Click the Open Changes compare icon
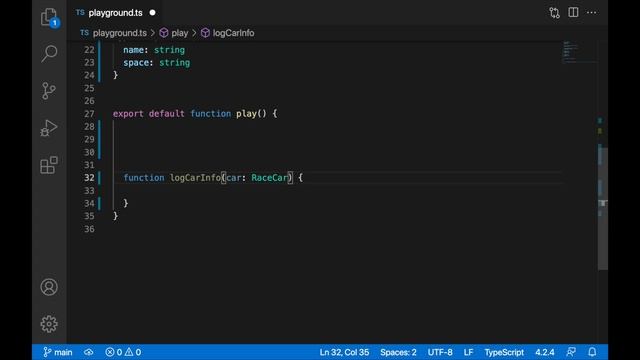 (x=554, y=13)
